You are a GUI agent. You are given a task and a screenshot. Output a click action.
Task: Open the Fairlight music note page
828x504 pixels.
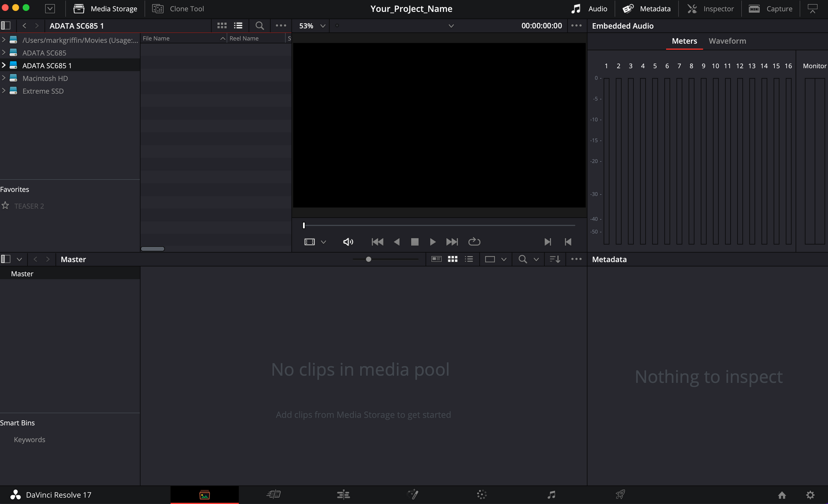click(551, 494)
